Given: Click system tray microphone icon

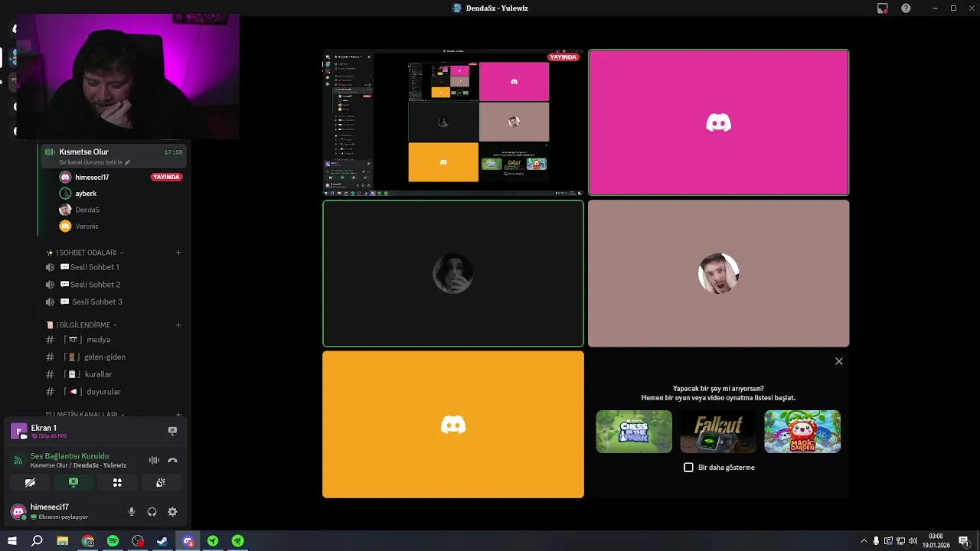Looking at the screenshot, I should coord(877,541).
